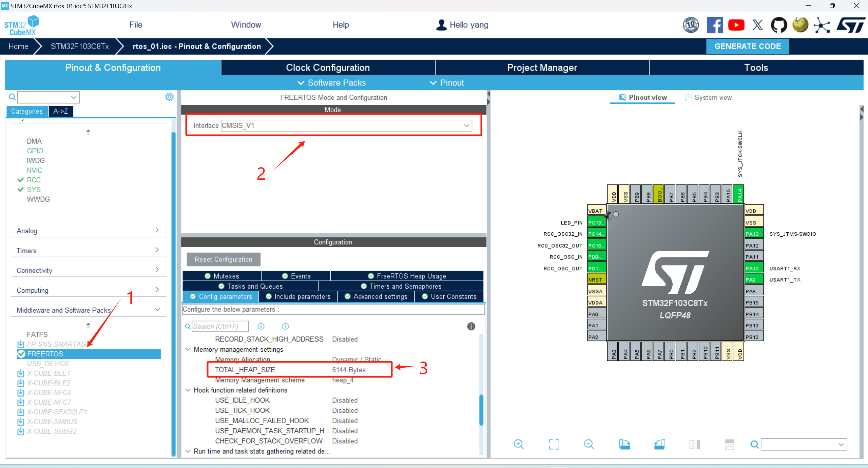Click the zoom in icon below the chip
The width and height of the screenshot is (868, 468).
tap(519, 444)
